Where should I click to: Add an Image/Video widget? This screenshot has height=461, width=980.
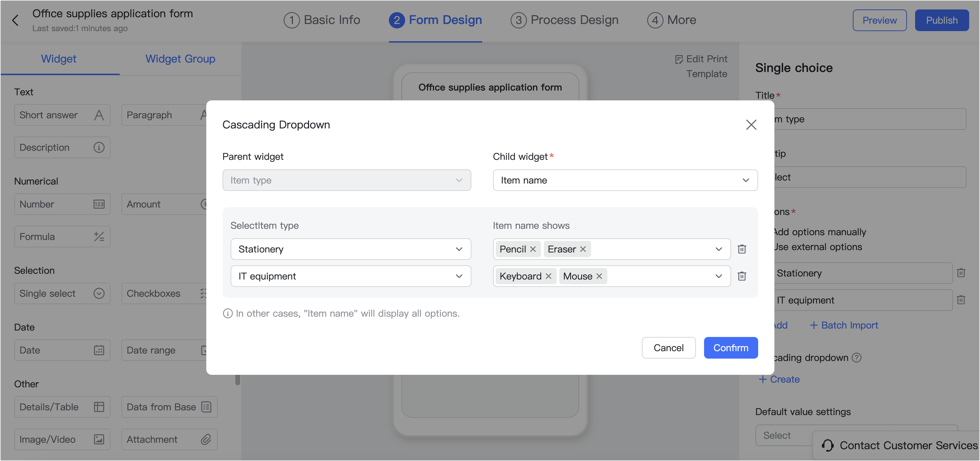tap(62, 439)
